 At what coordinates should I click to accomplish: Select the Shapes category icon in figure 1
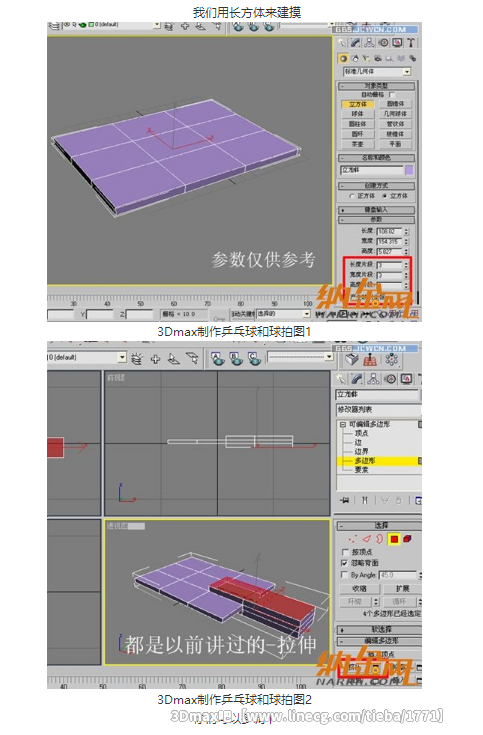click(x=355, y=59)
